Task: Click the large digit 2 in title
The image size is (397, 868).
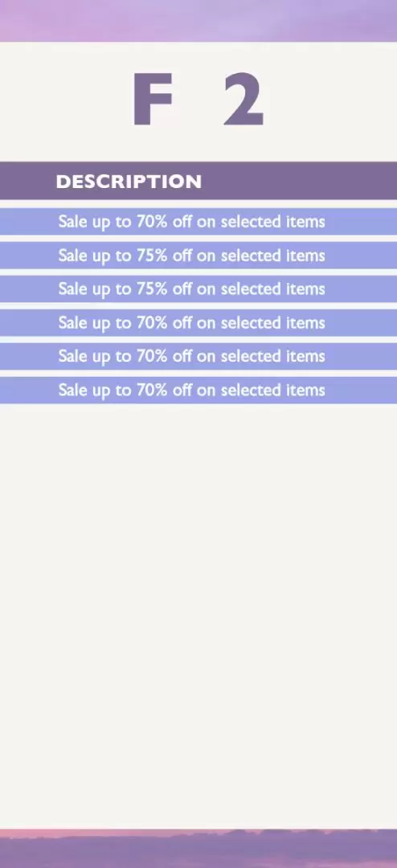Action: click(243, 100)
